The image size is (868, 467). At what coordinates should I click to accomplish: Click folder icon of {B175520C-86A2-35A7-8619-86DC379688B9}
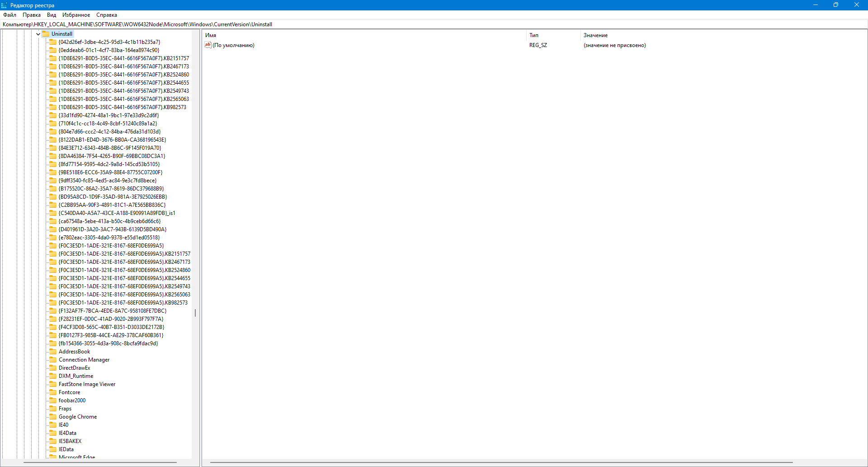53,189
